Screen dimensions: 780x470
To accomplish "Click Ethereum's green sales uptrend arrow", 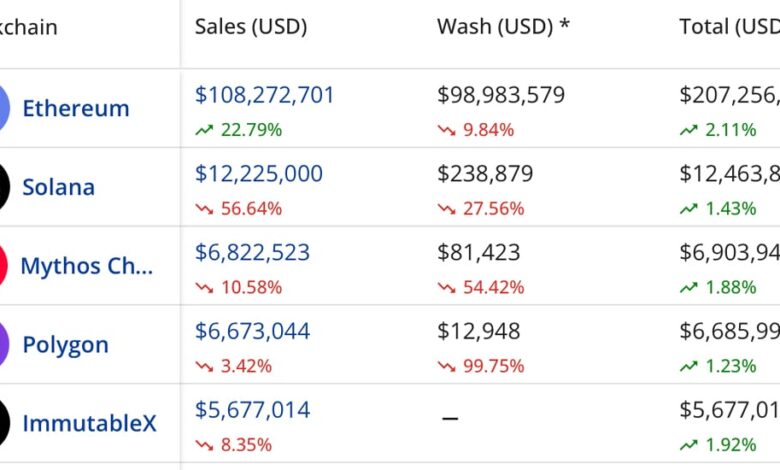I will click(205, 130).
